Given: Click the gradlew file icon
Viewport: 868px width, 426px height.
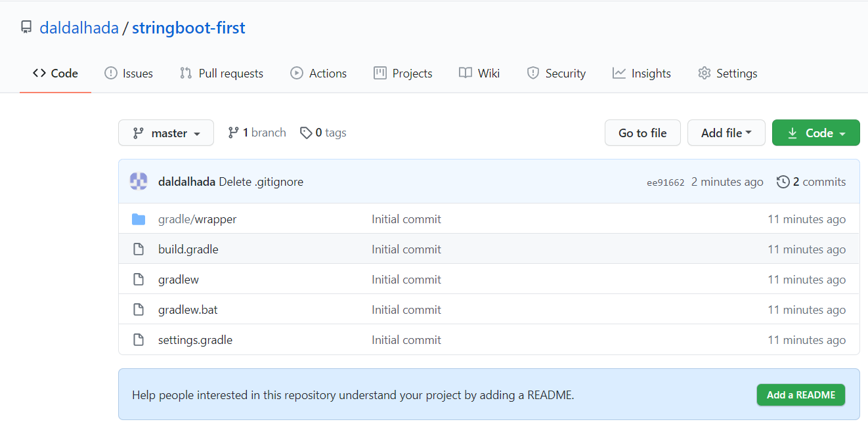Looking at the screenshot, I should click(139, 280).
